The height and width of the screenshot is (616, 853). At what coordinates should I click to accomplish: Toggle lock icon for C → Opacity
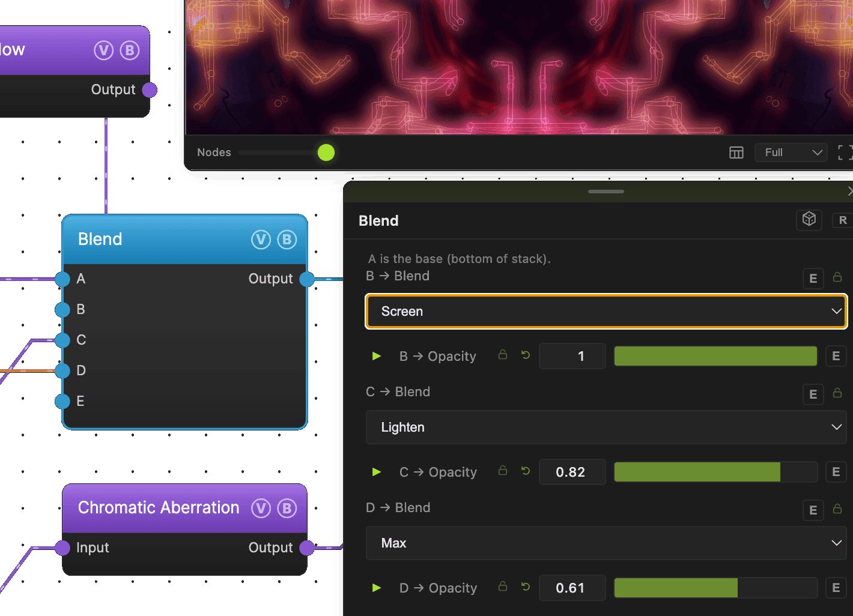point(503,471)
